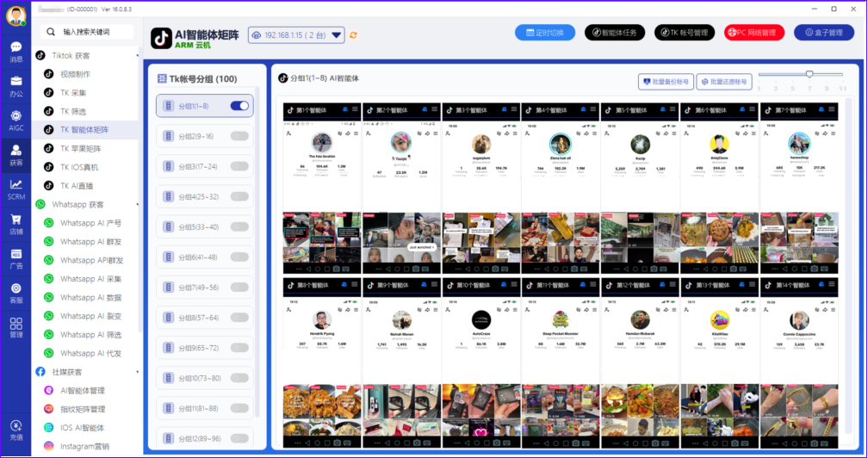Screen dimensions: 868x458
Task: Enable the 分组3(17~24) toggle
Action: click(x=239, y=166)
